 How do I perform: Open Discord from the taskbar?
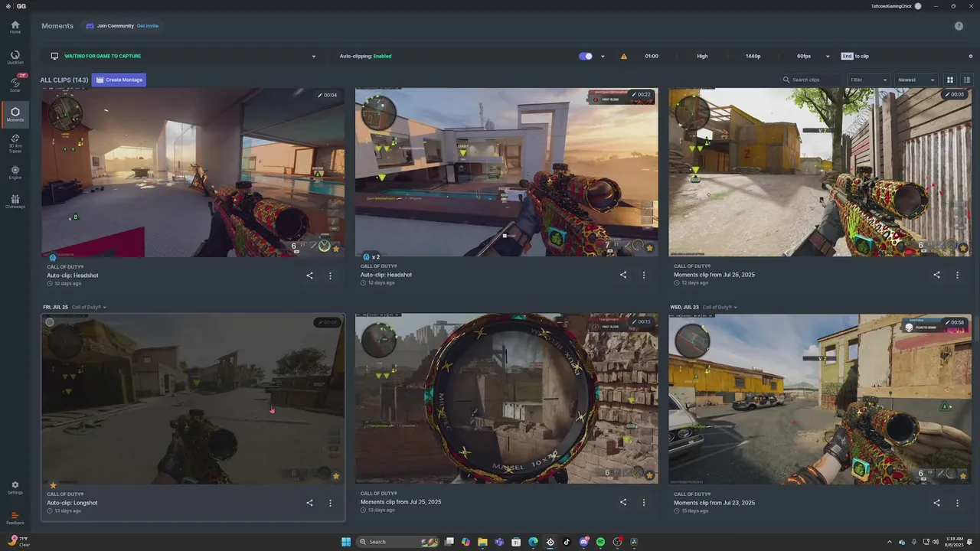pyautogui.click(x=583, y=542)
